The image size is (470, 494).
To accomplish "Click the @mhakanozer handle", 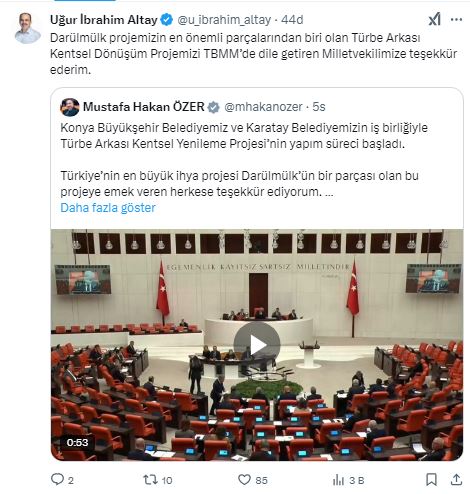I will (x=263, y=107).
